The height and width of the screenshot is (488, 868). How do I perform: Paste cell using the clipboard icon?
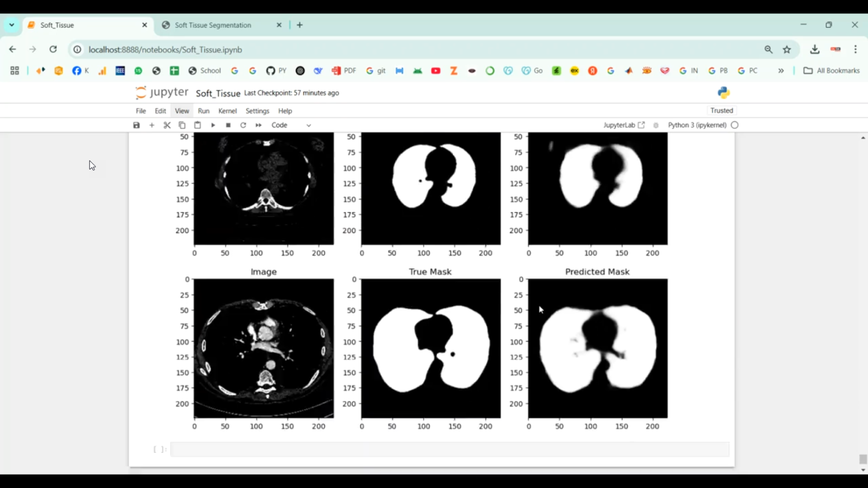point(197,125)
